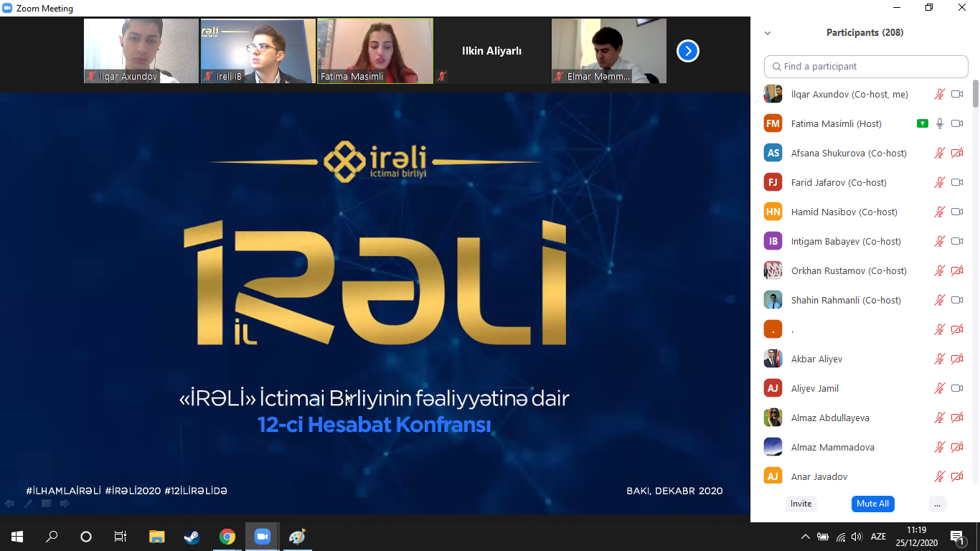Open Paint from the taskbar
This screenshot has width=980, height=551.
click(x=297, y=536)
